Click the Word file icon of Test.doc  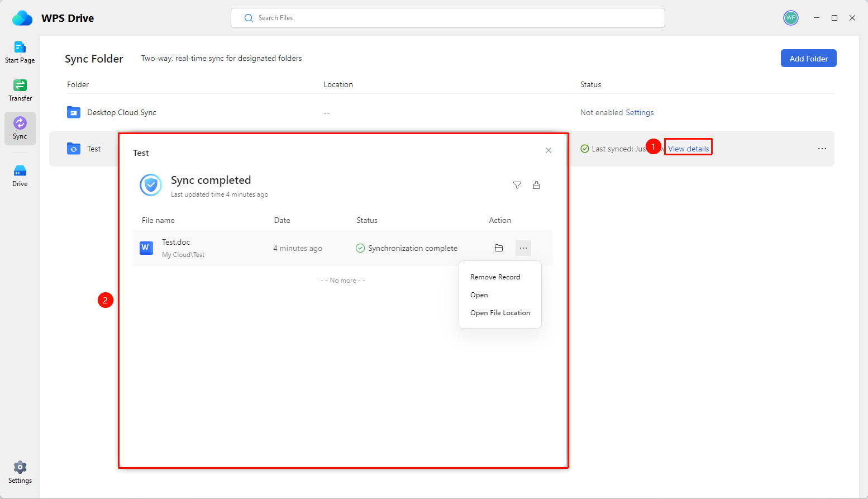(x=146, y=248)
